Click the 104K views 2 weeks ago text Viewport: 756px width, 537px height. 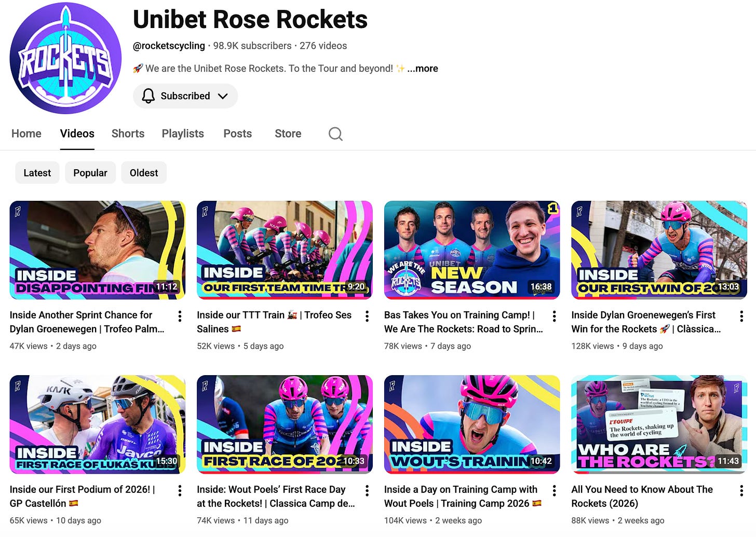433,520
